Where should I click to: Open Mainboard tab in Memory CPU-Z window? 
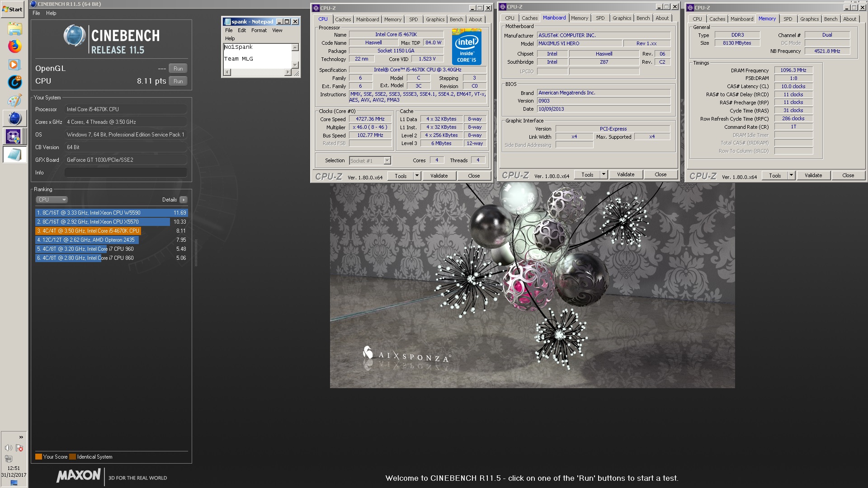coord(742,19)
